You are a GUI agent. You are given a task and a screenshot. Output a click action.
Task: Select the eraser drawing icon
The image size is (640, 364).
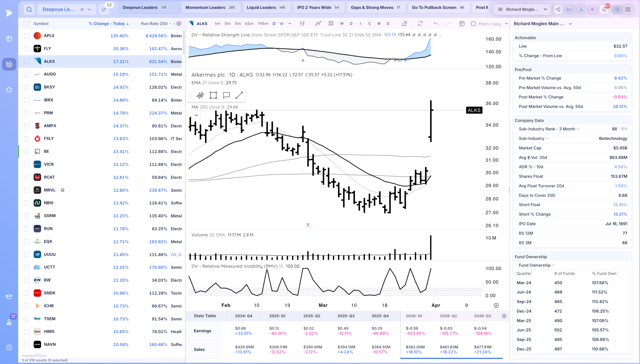pos(404,23)
